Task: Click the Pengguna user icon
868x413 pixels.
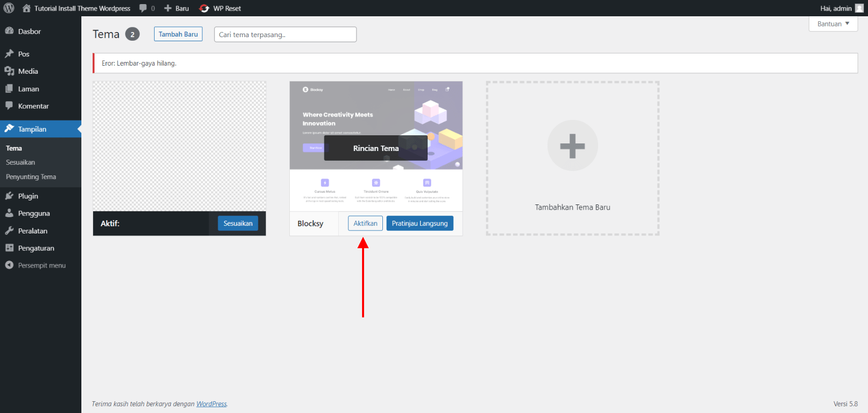Action: 9,213
